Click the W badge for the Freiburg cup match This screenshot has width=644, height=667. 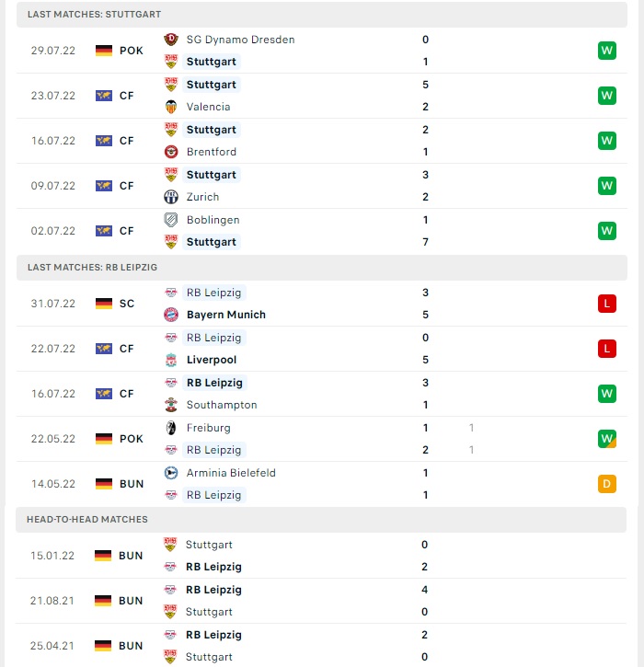(606, 439)
